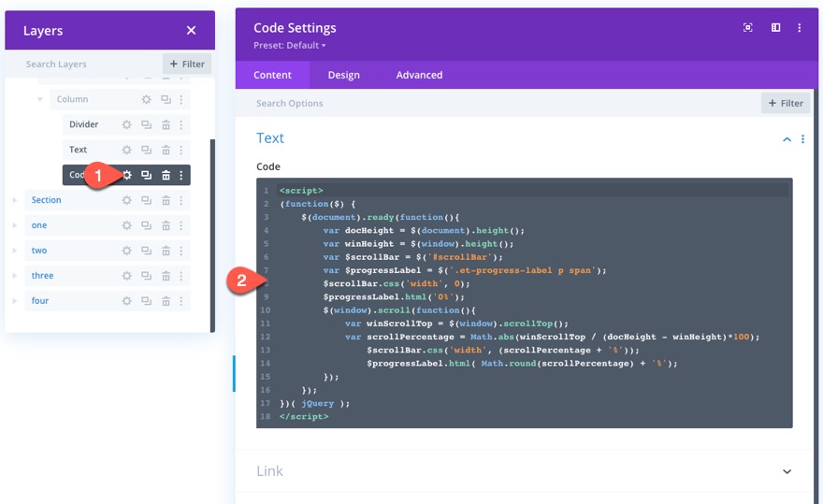Select the Column layer label

coord(72,99)
